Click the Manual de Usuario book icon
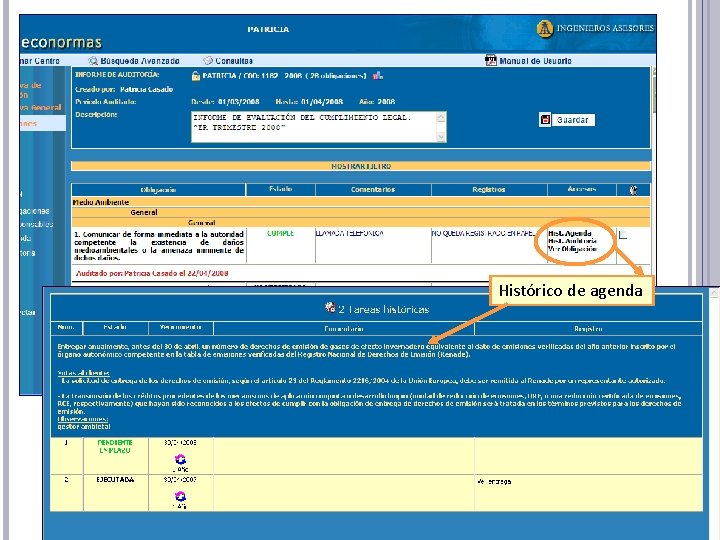Screen dimensions: 720x540 tap(491, 61)
